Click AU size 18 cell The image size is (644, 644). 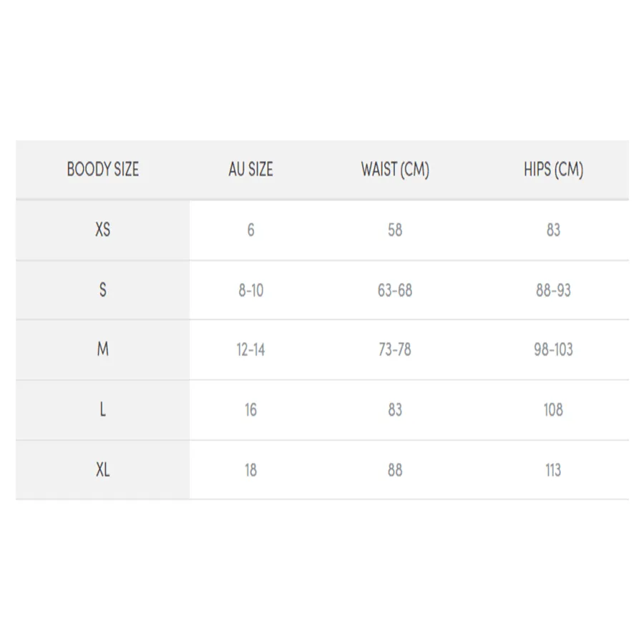(250, 470)
